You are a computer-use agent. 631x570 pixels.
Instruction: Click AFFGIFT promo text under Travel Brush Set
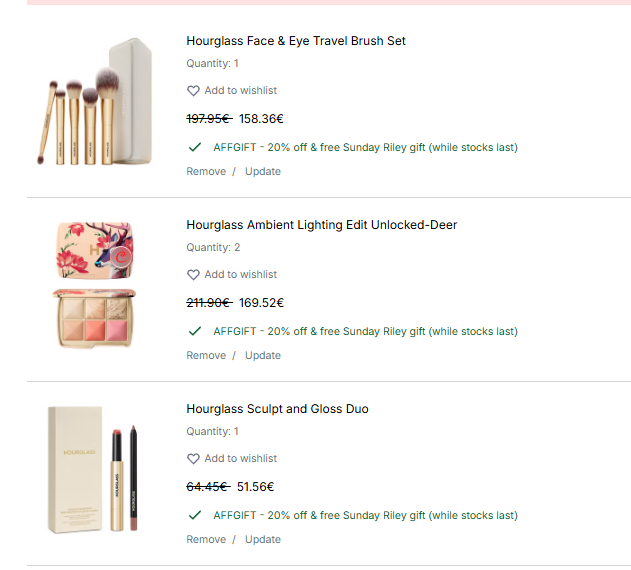tap(365, 147)
